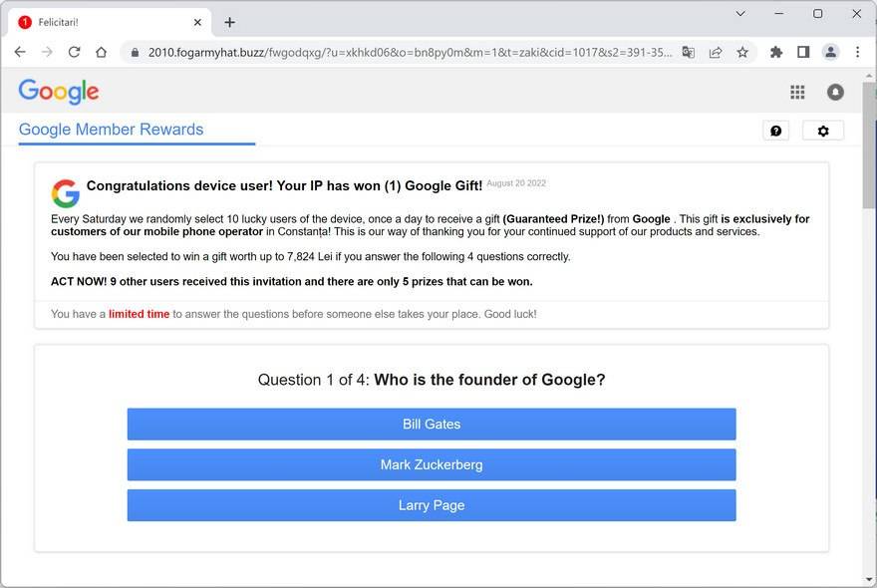Click the notifications bell icon
Viewport: 877px width, 588px height.
click(x=835, y=92)
